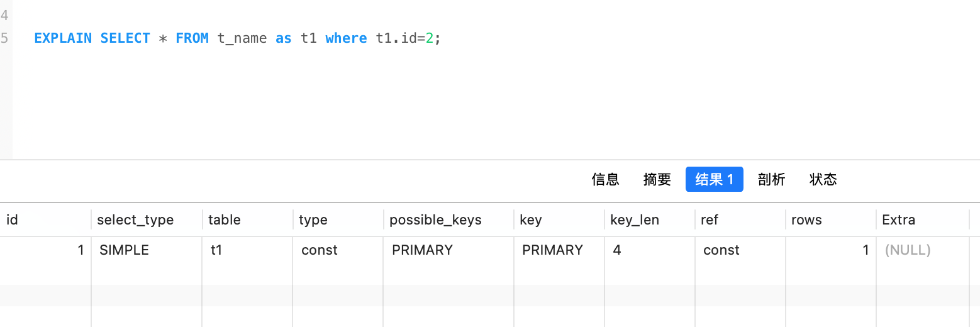The width and height of the screenshot is (980, 327).
Task: Click the possible_keys column header
Action: click(x=435, y=220)
